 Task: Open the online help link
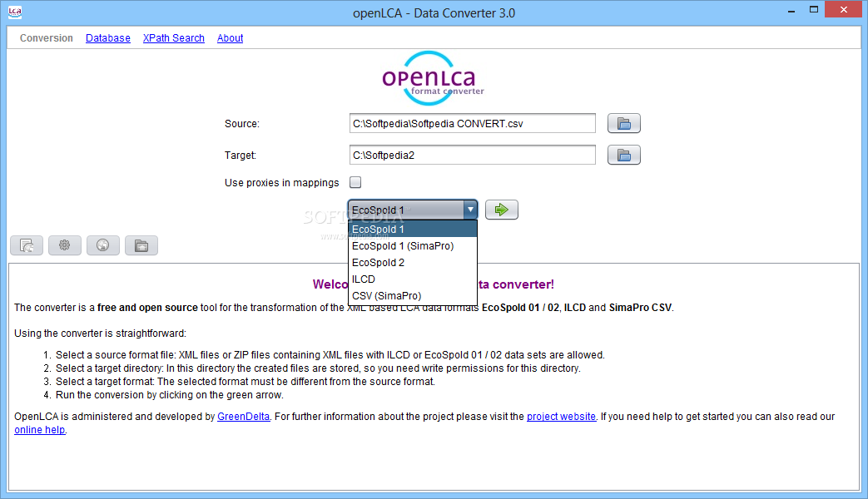pyautogui.click(x=40, y=430)
